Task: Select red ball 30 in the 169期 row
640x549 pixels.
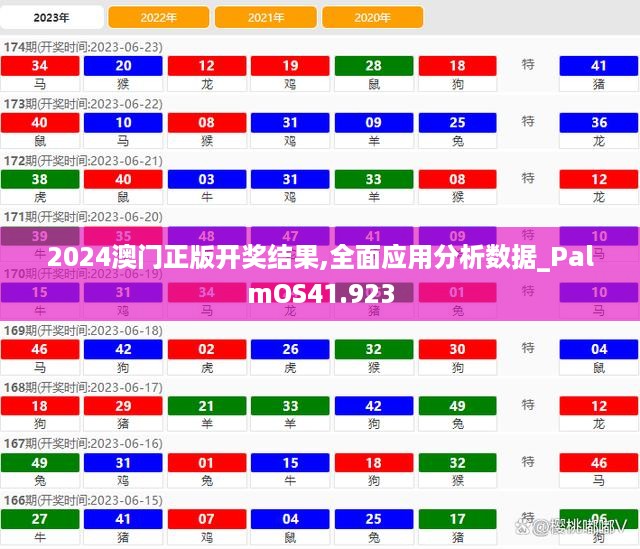Action: click(458, 349)
